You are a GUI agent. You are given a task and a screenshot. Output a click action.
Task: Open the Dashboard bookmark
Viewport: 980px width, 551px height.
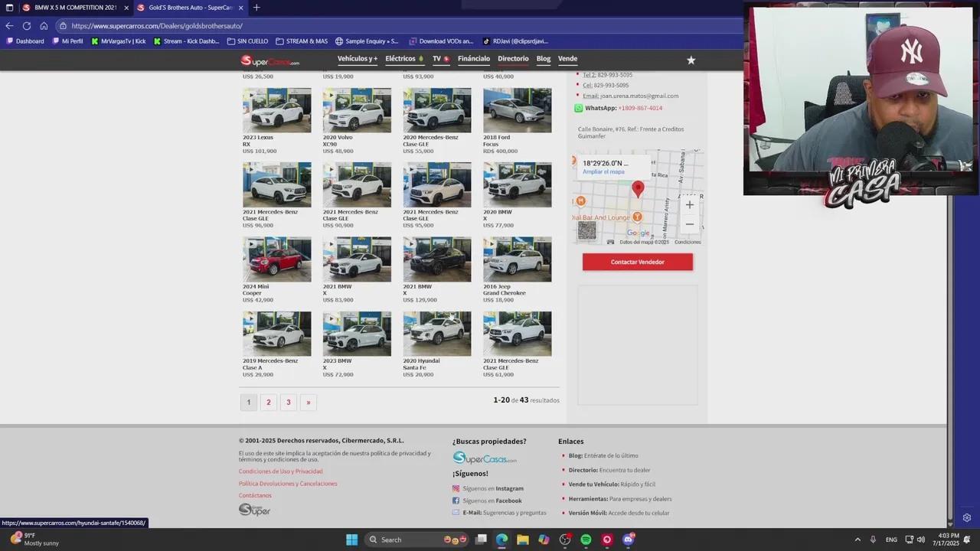pos(25,41)
